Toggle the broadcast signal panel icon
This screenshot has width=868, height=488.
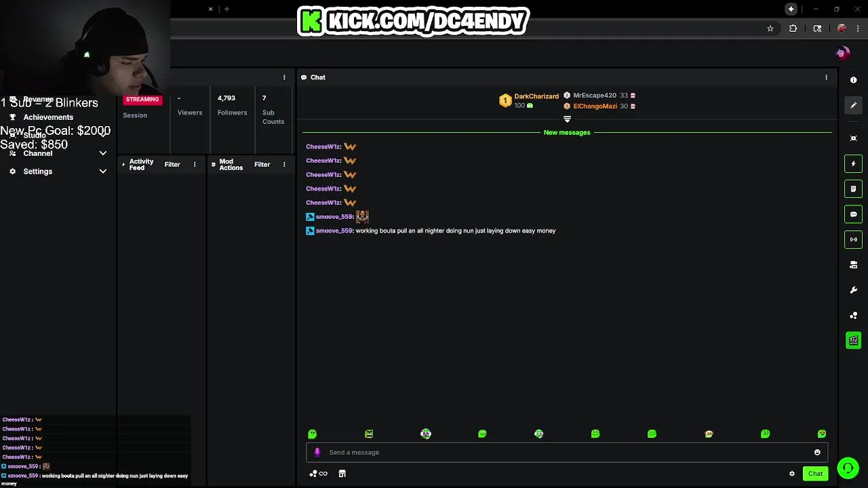(x=853, y=239)
